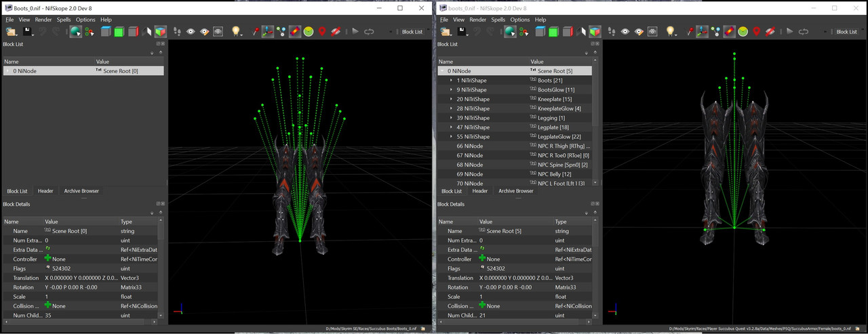The image size is (868, 334).
Task: Toggle second eye icon in right window
Action: [x=639, y=31]
